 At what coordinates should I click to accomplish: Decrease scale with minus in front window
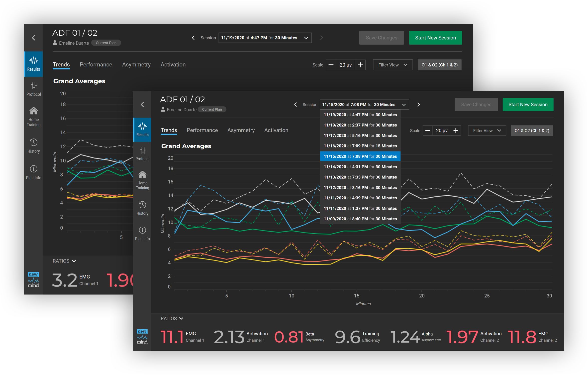pos(427,130)
